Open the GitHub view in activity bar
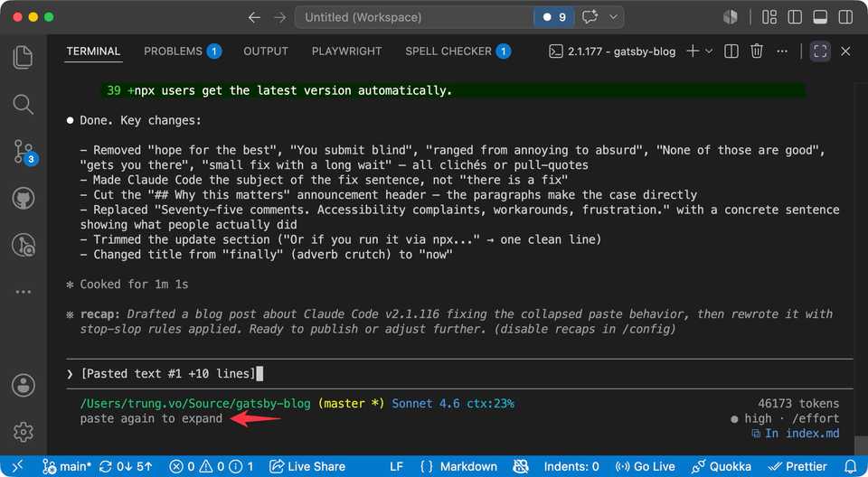 coord(23,198)
